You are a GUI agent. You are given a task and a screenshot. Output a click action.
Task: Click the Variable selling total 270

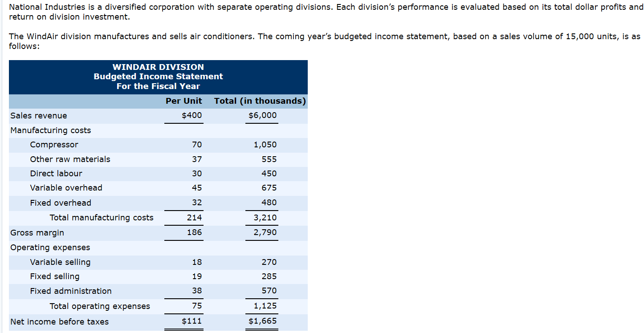pos(269,262)
